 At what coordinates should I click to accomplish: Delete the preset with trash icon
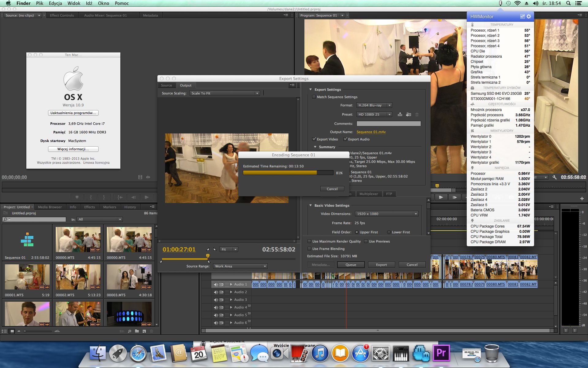(x=417, y=114)
